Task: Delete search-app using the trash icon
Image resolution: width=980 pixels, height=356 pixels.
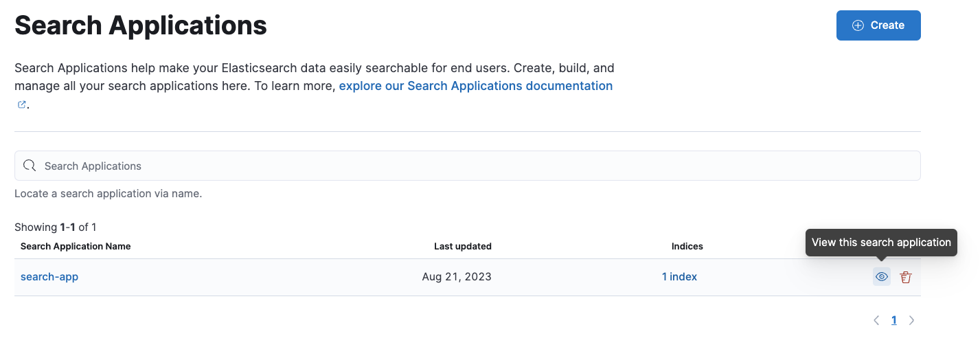Action: coord(906,277)
